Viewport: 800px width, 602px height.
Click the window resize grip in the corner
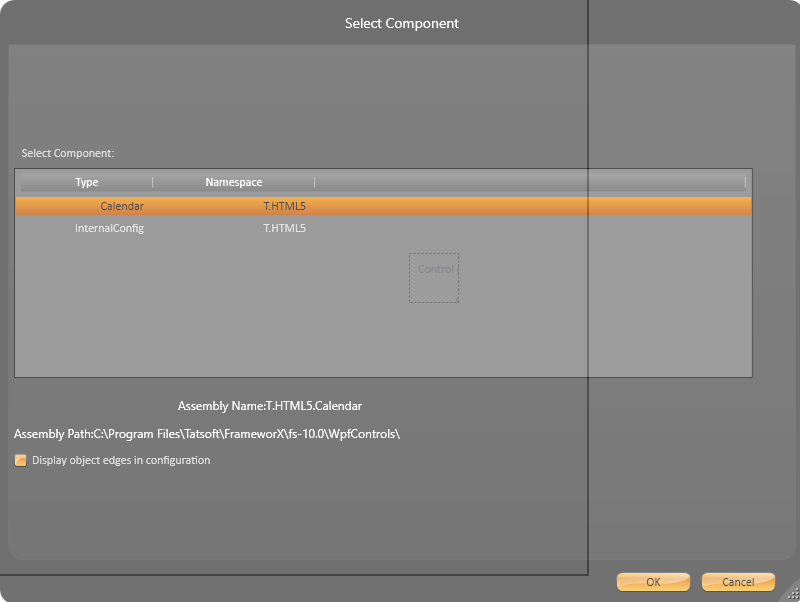pyautogui.click(x=793, y=595)
